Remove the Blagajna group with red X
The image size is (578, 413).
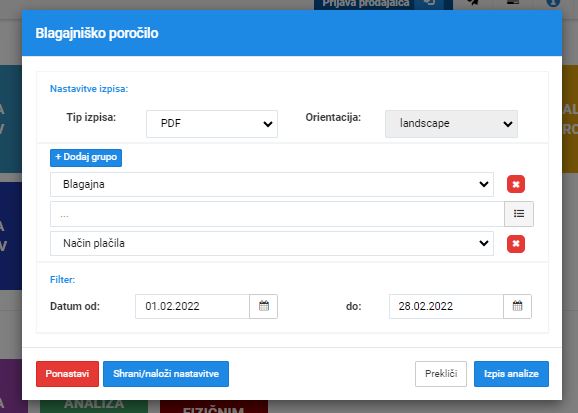[516, 184]
